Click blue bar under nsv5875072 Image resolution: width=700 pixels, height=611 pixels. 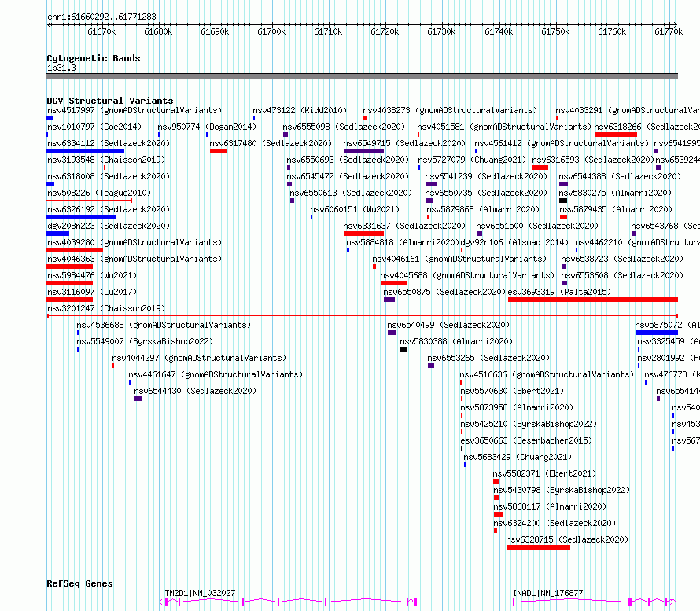(656, 333)
